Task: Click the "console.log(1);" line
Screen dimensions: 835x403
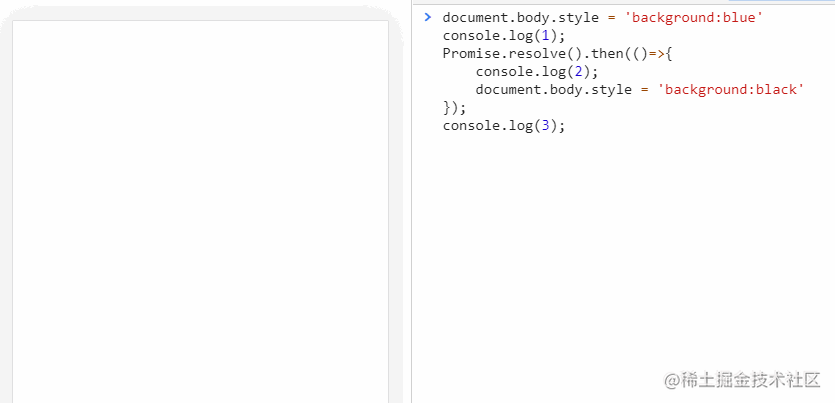Action: tap(503, 36)
